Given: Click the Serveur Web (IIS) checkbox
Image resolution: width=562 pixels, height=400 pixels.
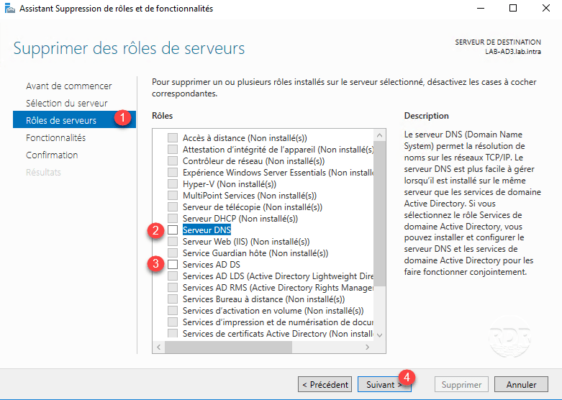Looking at the screenshot, I should 173,242.
